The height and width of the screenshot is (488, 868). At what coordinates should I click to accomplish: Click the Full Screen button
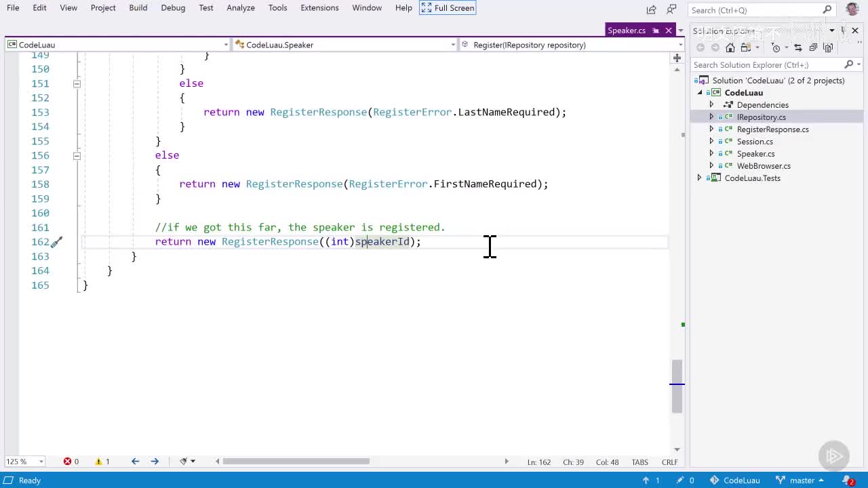[448, 7]
